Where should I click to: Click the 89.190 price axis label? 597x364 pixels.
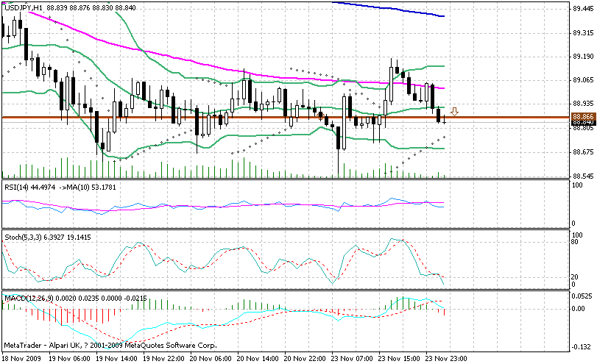tap(583, 57)
